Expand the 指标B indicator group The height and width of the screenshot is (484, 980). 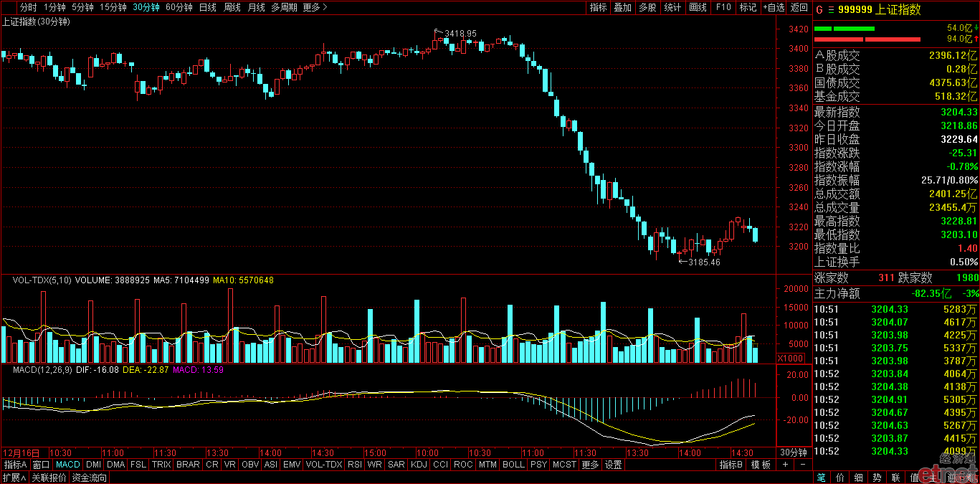[731, 465]
